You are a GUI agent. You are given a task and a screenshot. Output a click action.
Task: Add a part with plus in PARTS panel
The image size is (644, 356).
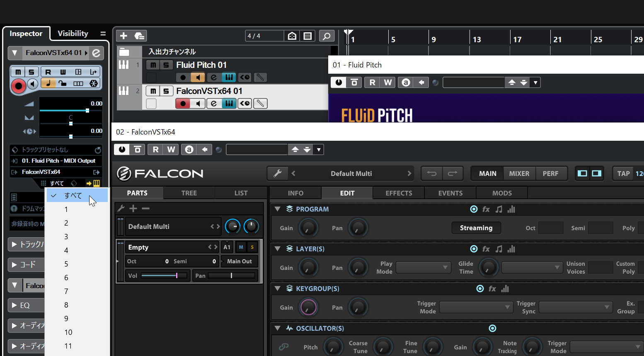tap(133, 208)
